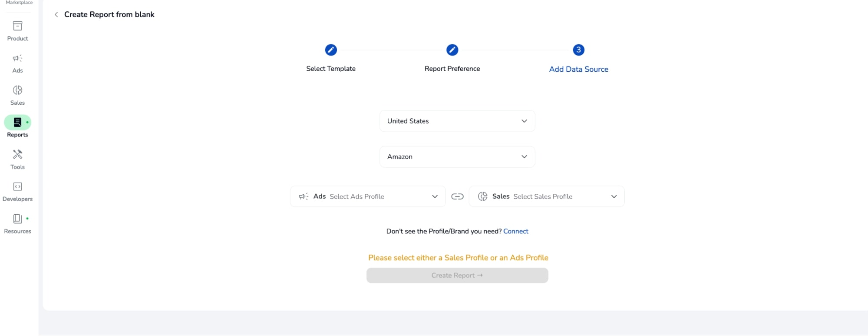Go to the Report Preference step label
Viewport: 868px width, 336px height.
tap(452, 69)
